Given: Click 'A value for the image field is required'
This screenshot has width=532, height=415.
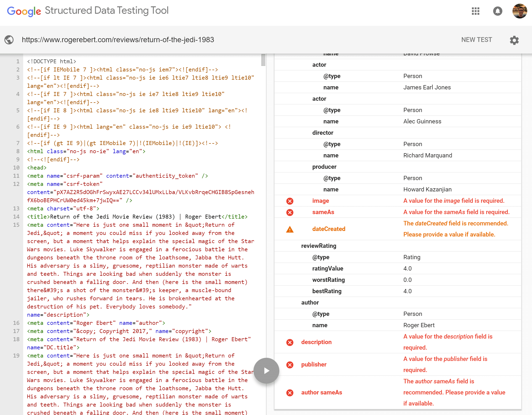Looking at the screenshot, I should coord(454,201).
